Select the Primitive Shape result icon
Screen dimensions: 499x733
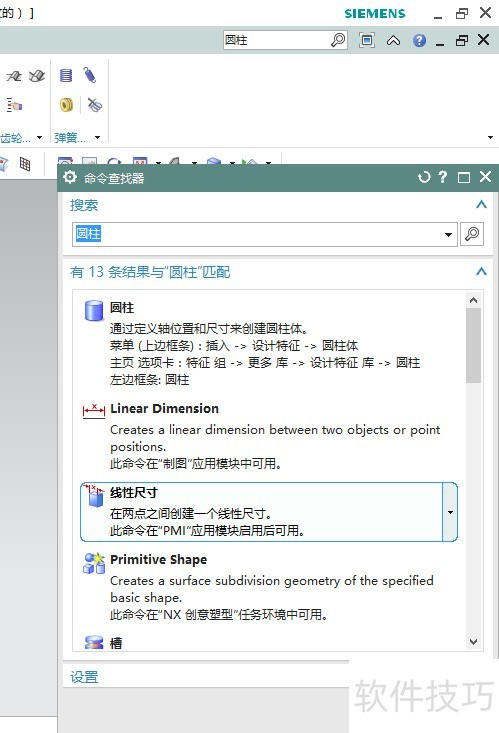point(94,563)
